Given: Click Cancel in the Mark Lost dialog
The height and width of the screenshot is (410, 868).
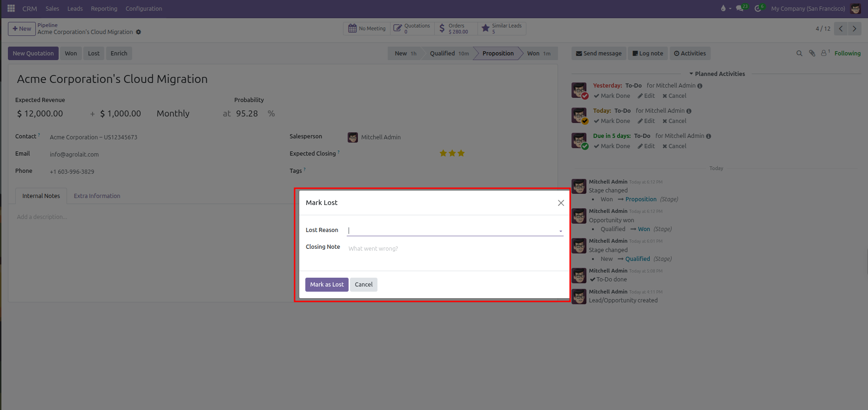Looking at the screenshot, I should (x=363, y=285).
